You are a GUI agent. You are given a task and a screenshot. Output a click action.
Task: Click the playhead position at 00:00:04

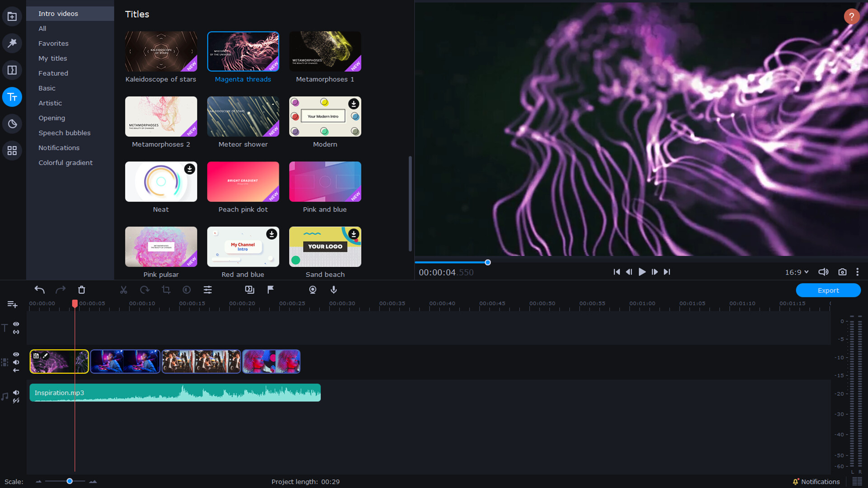75,304
